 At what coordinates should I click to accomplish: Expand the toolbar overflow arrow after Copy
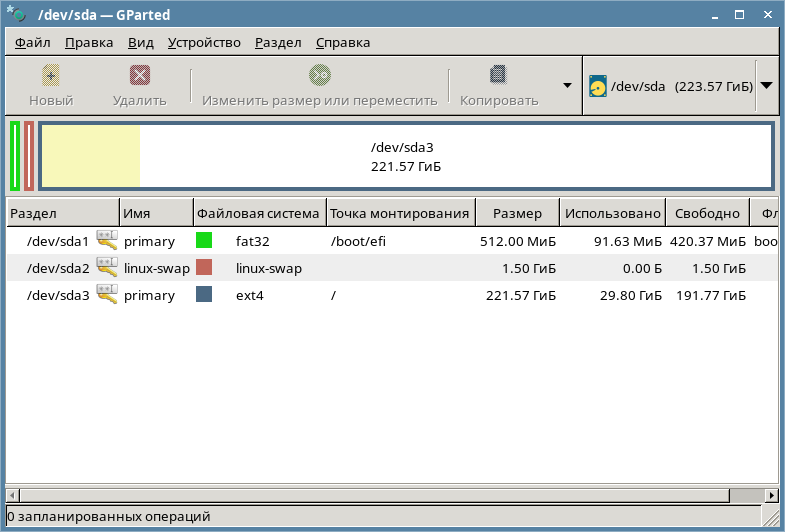[x=567, y=86]
